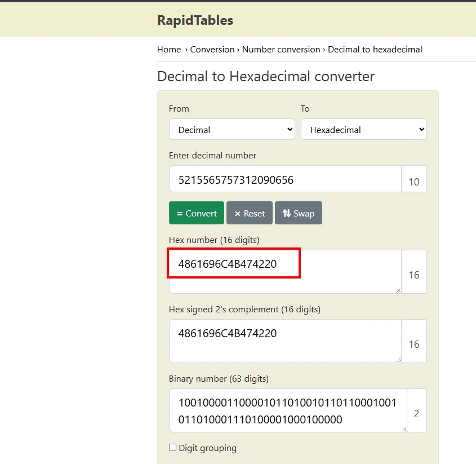The width and height of the screenshot is (476, 464).
Task: Click the resize grip of Binary number box
Action: pos(404,429)
